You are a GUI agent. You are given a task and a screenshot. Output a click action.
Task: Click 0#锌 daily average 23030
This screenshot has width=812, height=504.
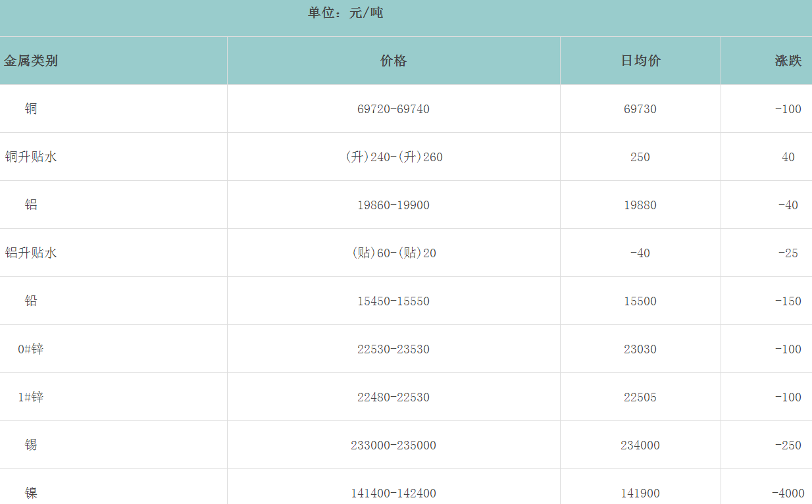pos(640,349)
